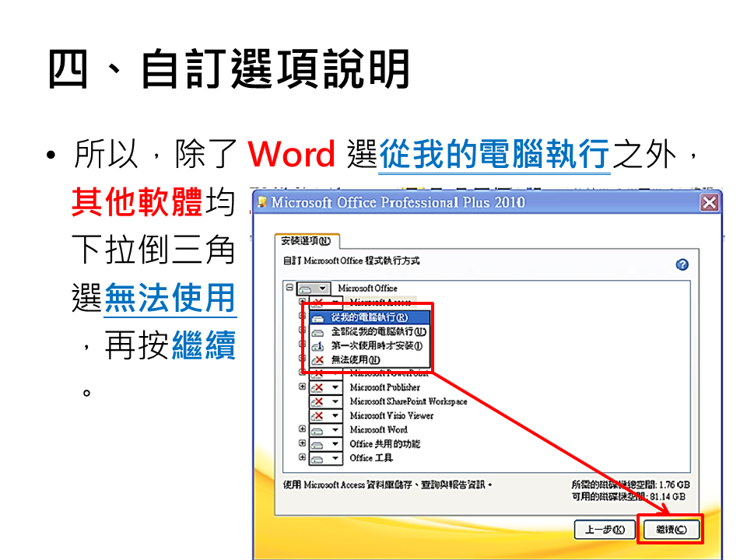The image size is (747, 560).
Task: Select the Microsoft Publisher label
Action: tap(385, 387)
